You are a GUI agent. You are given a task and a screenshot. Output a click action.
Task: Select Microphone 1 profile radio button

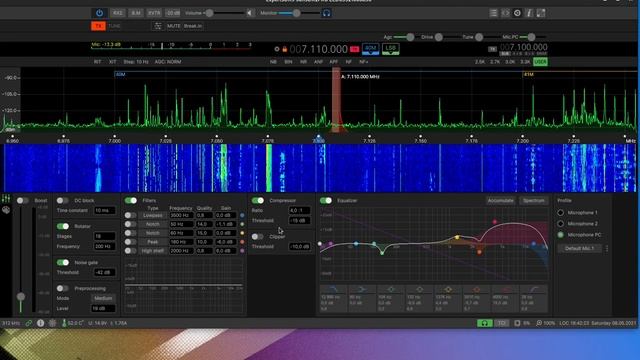560,213
